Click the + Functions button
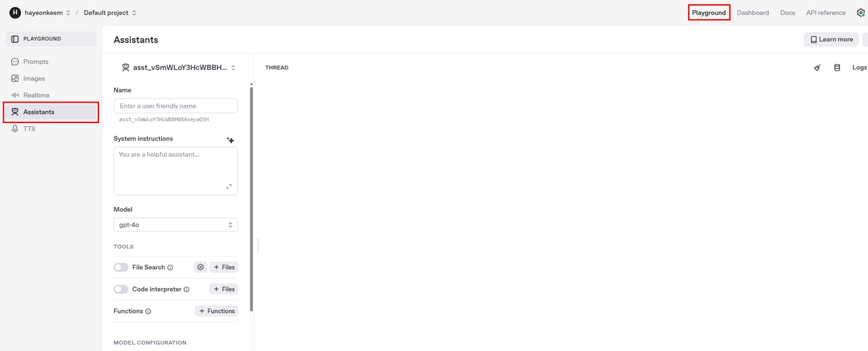The height and width of the screenshot is (351, 868). point(217,311)
